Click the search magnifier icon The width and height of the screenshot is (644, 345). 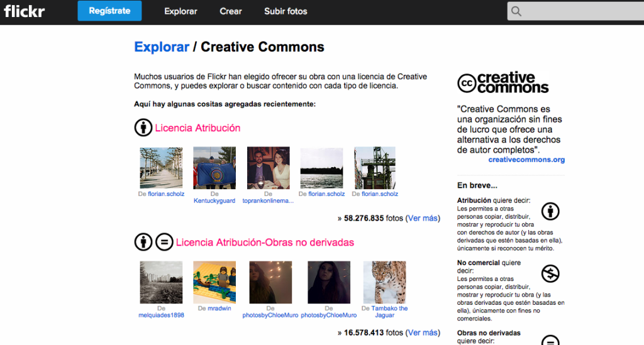pyautogui.click(x=516, y=11)
